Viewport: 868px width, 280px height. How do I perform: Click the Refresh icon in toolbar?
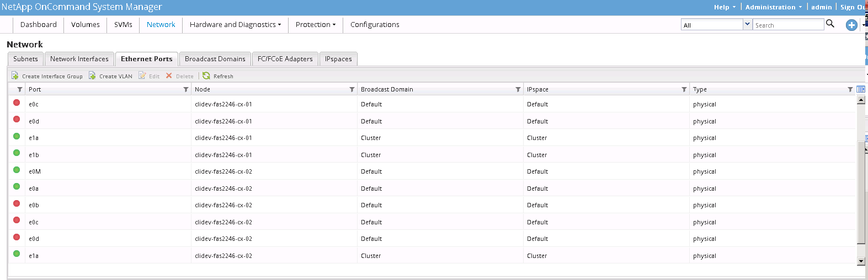point(206,76)
